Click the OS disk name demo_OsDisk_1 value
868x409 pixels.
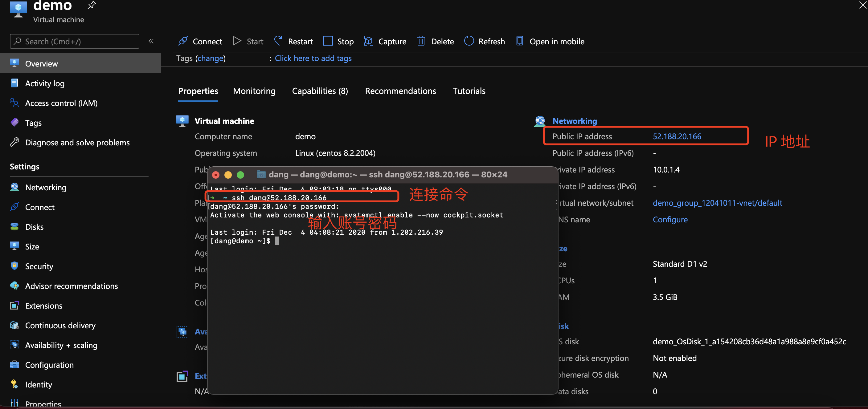pyautogui.click(x=749, y=341)
